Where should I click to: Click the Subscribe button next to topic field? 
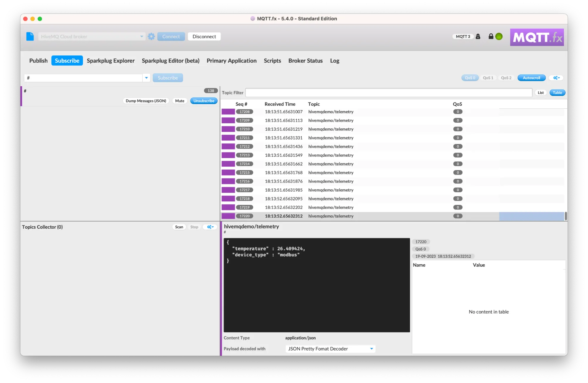(x=168, y=78)
